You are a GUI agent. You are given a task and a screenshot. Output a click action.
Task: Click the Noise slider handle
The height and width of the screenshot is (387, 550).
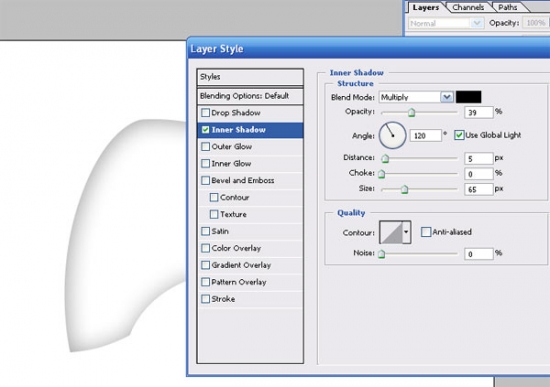[x=382, y=254]
